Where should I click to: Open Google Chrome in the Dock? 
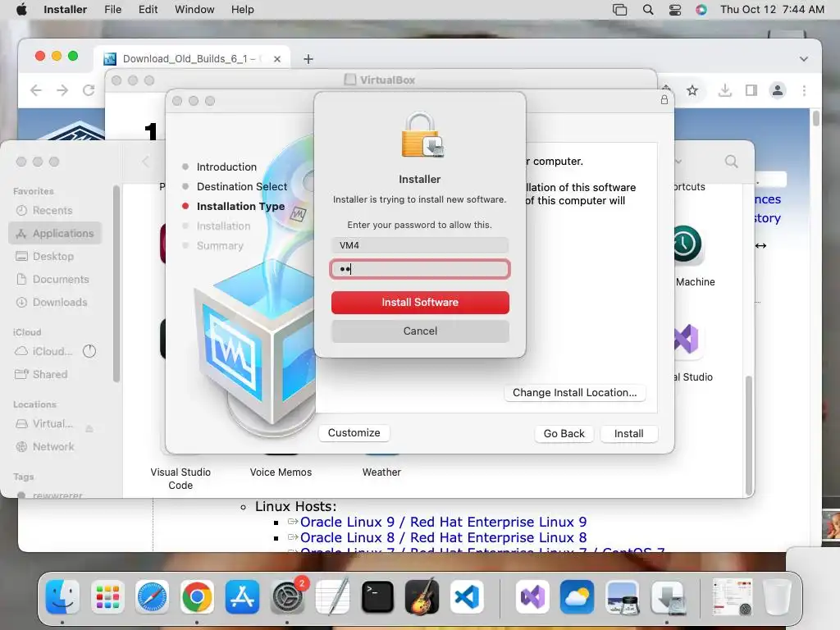pos(197,596)
